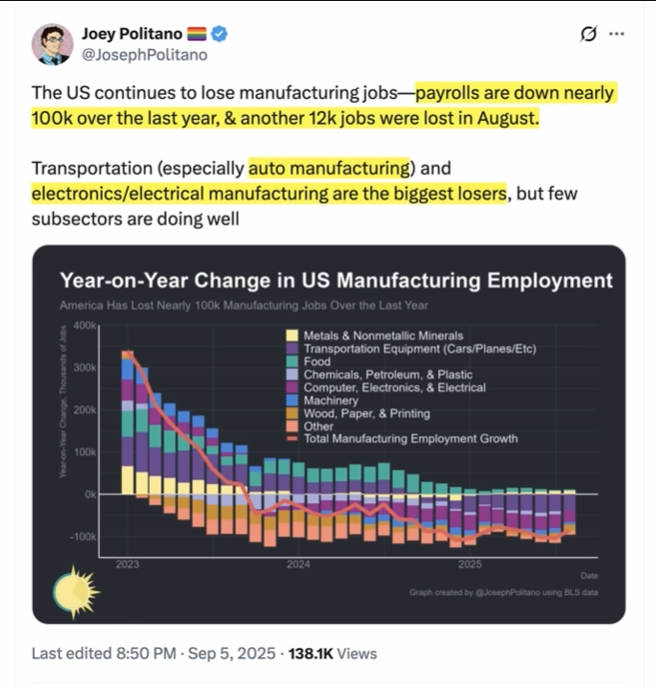Click the Total Manufacturing Employment Growth legend entry
Viewport: 656px width, 688px height.
tap(402, 438)
